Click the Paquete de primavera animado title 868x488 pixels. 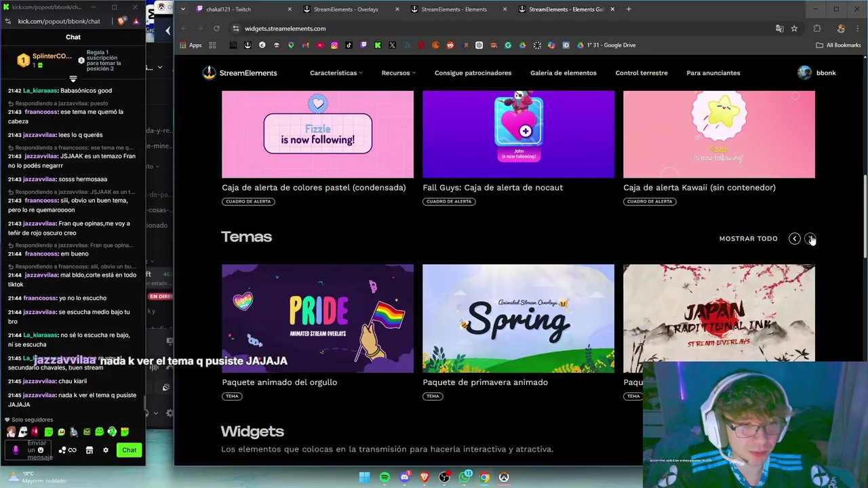[485, 382]
